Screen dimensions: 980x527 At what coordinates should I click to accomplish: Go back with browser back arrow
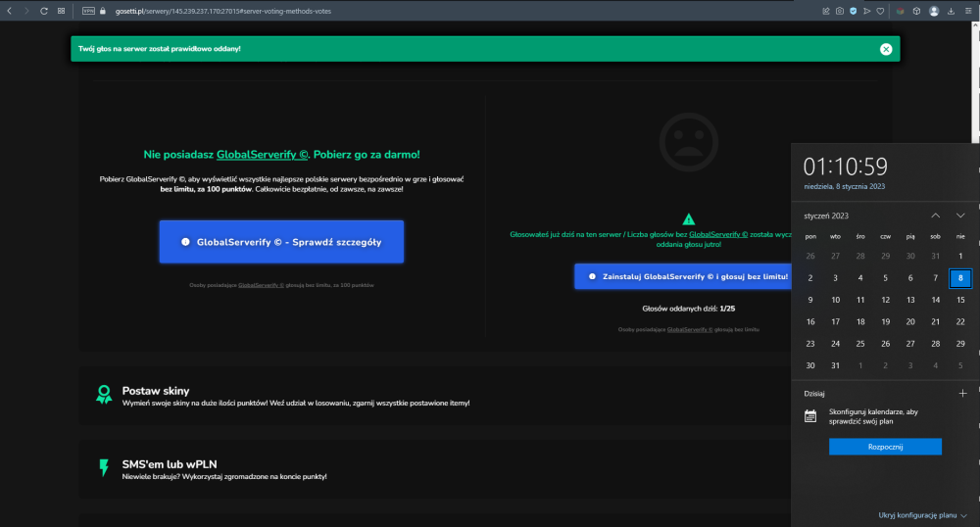click(10, 11)
